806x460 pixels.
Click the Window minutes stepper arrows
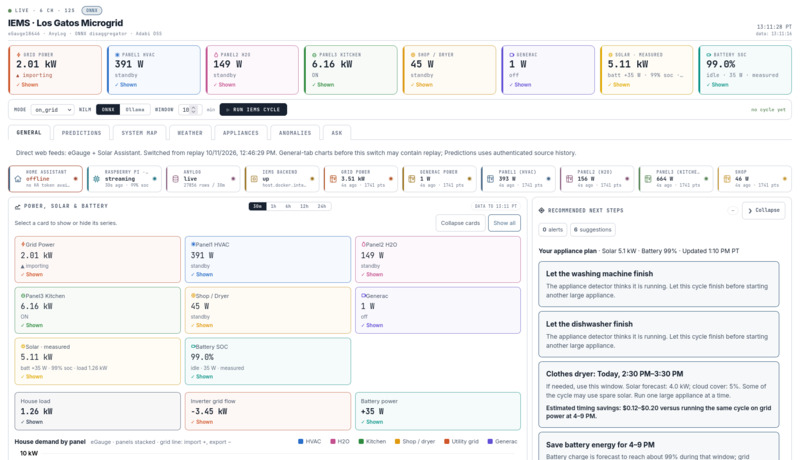194,109
